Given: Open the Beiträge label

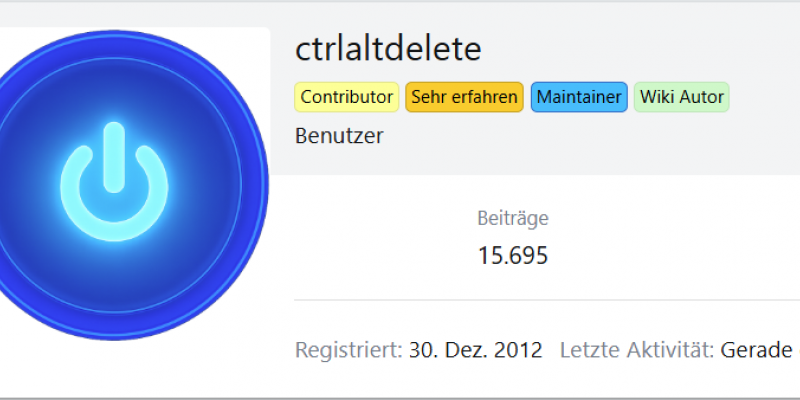Looking at the screenshot, I should pos(513,218).
